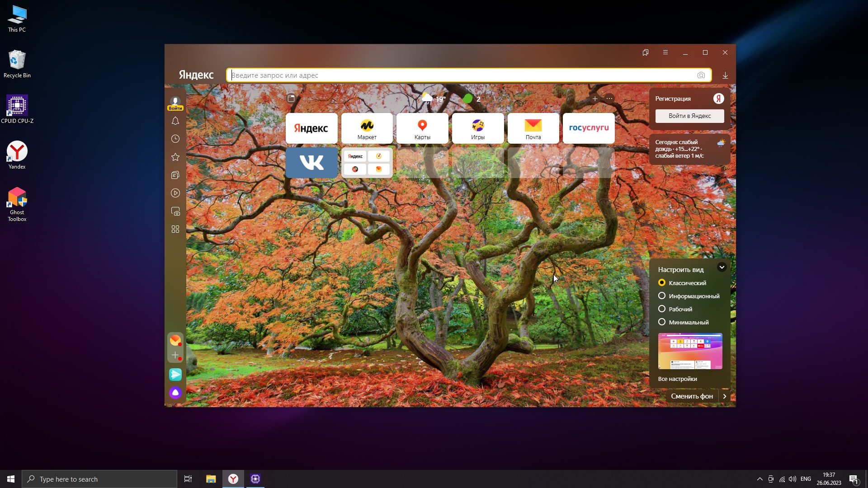Open bookmarks star icon in sidebar

point(175,157)
